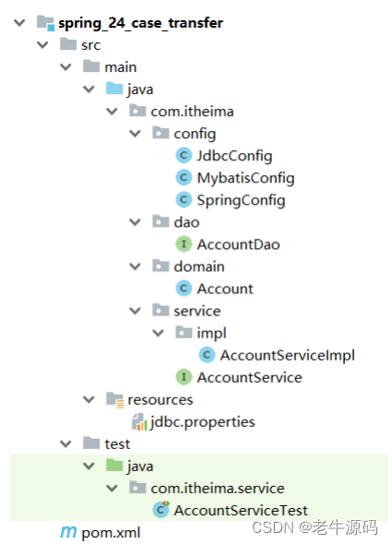Collapse the src folder chevron
The image size is (392, 544).
(42, 45)
